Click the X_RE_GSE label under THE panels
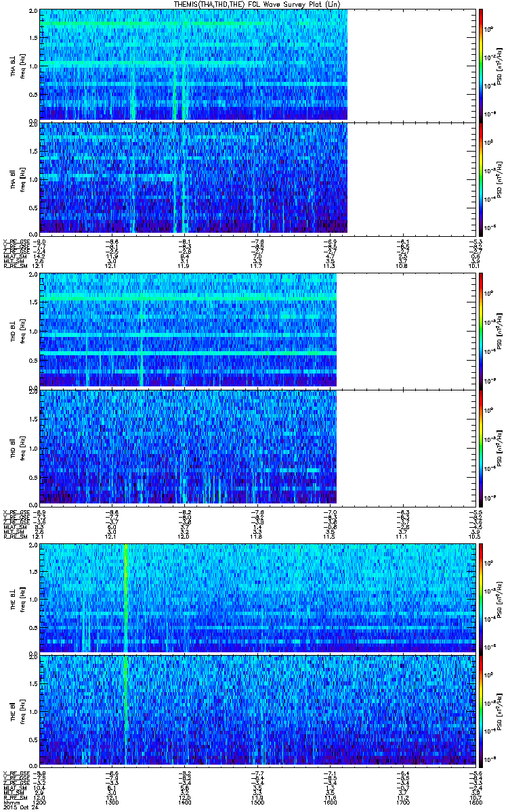Image resolution: width=508 pixels, height=812 pixels. 15,772
